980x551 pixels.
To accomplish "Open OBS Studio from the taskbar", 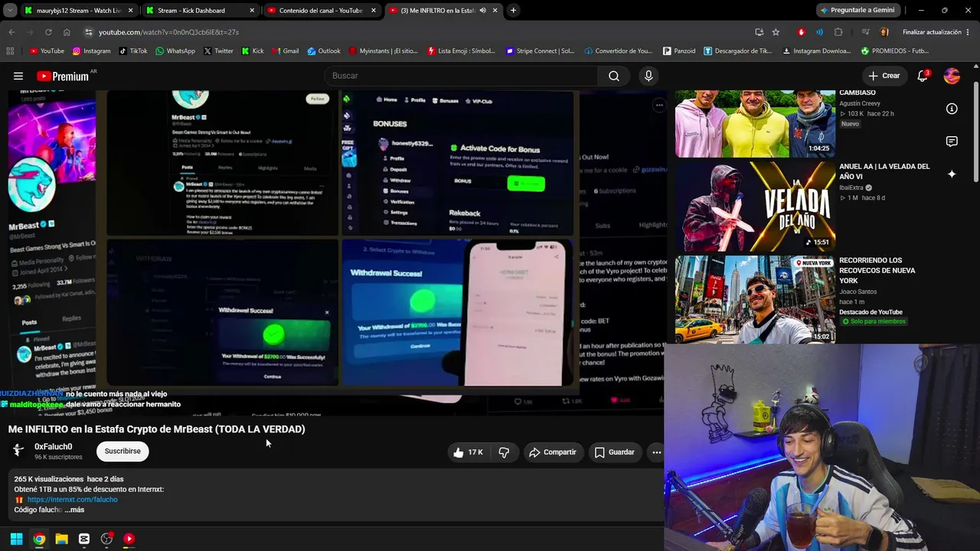I will point(106,539).
